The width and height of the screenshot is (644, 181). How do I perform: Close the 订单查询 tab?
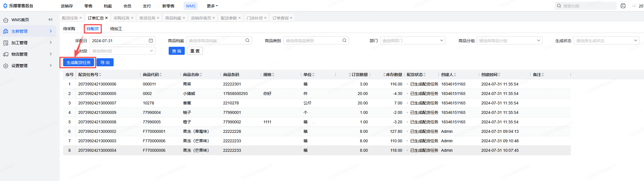(291, 18)
